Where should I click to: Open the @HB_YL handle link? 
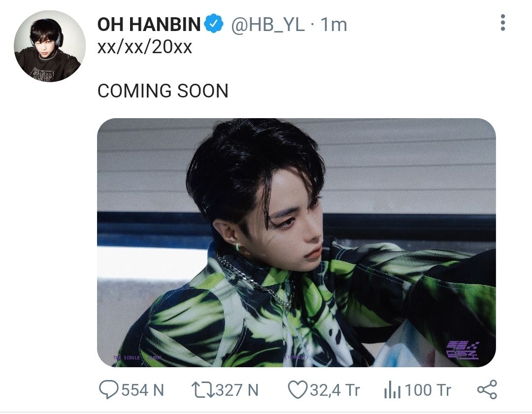[x=267, y=25]
